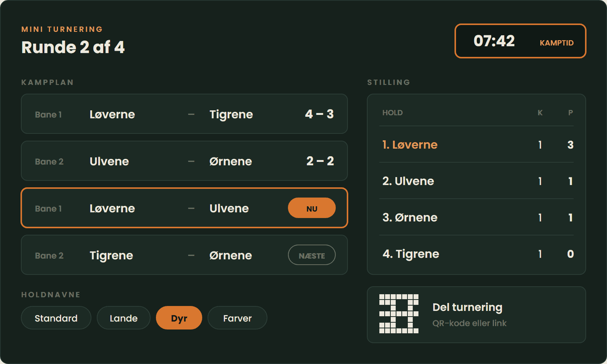This screenshot has width=607, height=364.
Task: Select the Ulvene vs Ørnene match row
Action: pos(184,161)
